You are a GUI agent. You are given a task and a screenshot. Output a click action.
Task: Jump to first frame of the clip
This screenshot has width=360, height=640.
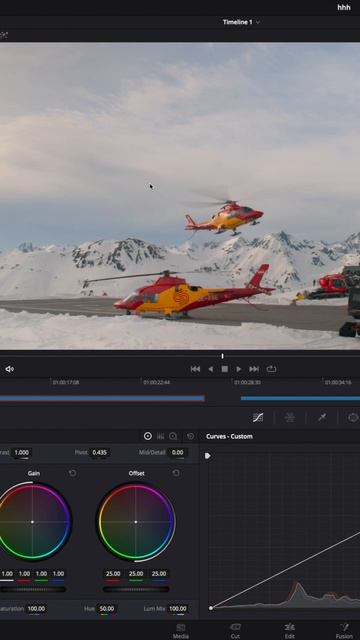[195, 369]
